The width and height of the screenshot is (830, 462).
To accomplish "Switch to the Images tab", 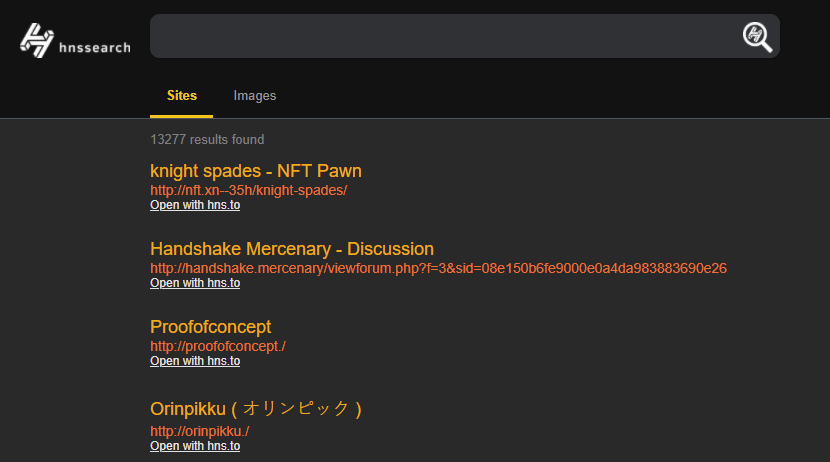I will point(255,96).
